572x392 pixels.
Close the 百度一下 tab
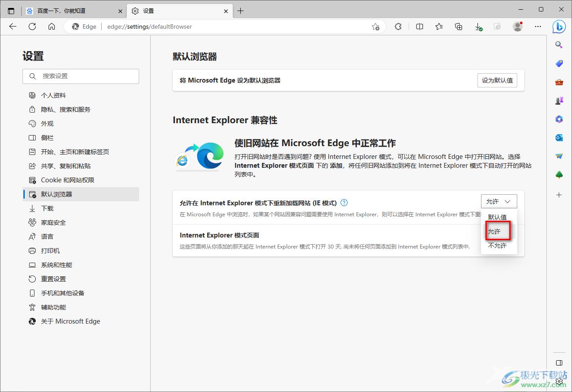pyautogui.click(x=120, y=11)
